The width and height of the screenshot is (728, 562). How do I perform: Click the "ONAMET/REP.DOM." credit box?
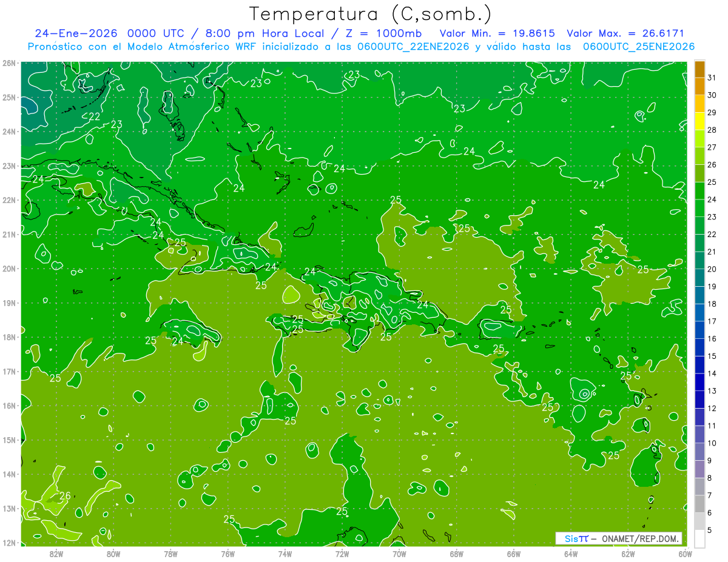point(619,538)
